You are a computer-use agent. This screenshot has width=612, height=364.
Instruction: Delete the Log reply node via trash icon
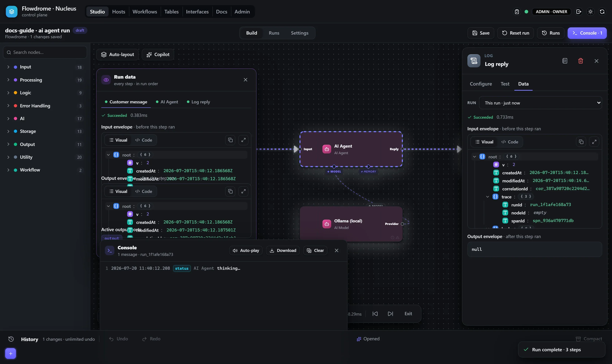[x=580, y=61]
